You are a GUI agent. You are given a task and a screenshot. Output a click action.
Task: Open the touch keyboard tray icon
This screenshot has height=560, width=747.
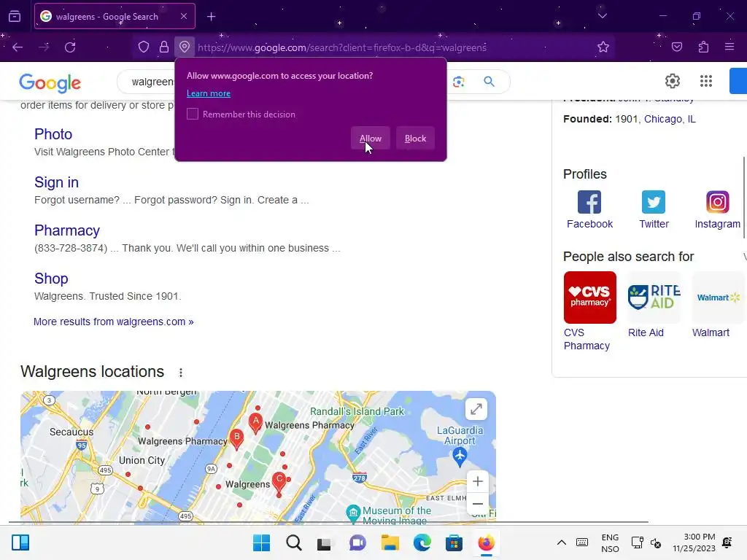(581, 542)
